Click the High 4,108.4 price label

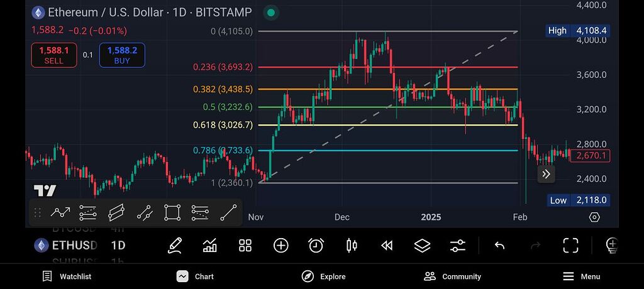pos(578,31)
